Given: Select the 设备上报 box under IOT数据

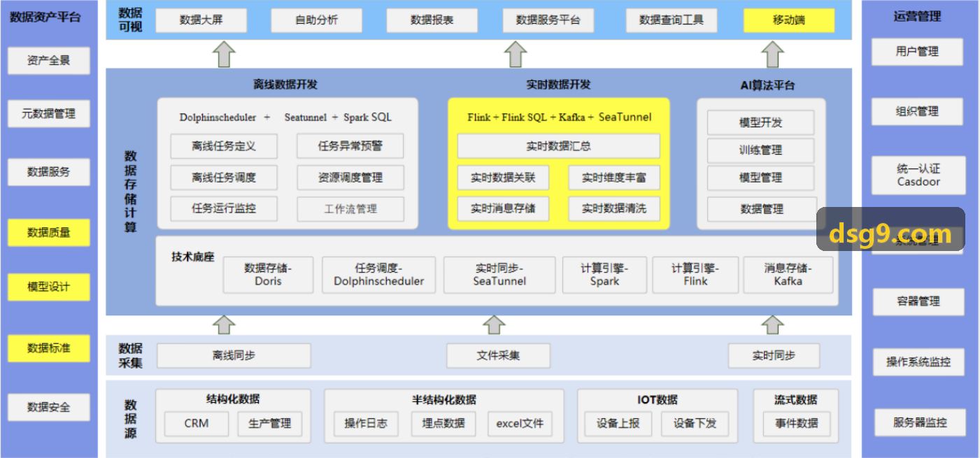Looking at the screenshot, I should 618,423.
